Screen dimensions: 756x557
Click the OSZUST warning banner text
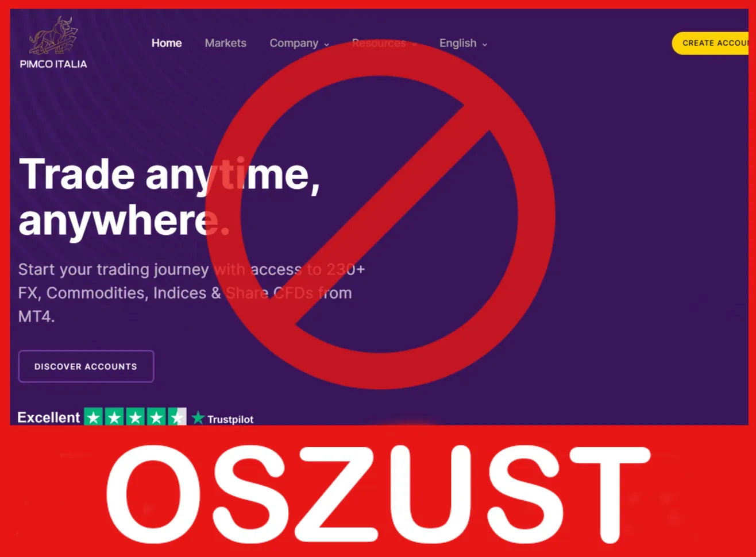pos(378,494)
